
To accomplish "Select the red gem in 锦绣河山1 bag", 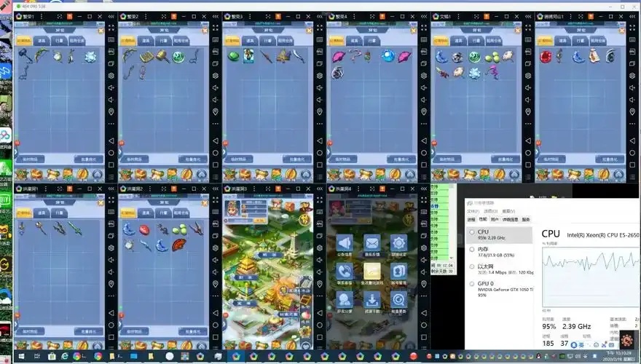I will [x=546, y=57].
